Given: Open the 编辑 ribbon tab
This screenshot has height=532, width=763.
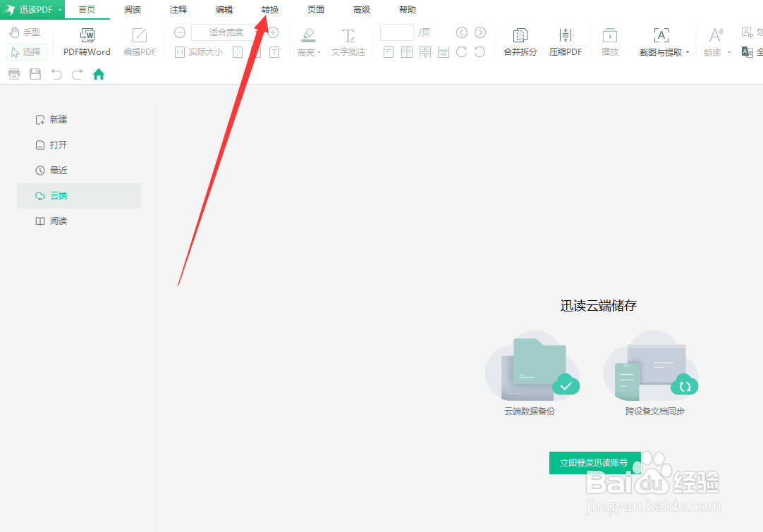Looking at the screenshot, I should [224, 10].
